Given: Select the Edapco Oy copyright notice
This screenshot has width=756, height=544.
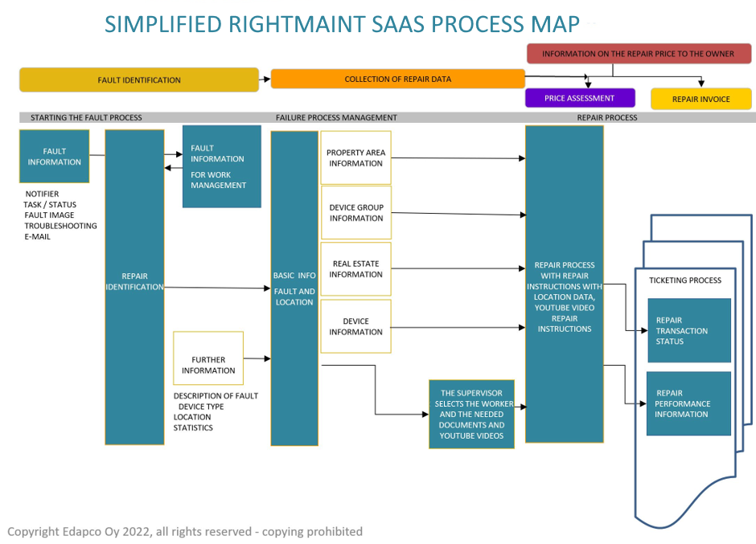Looking at the screenshot, I should point(185,531).
